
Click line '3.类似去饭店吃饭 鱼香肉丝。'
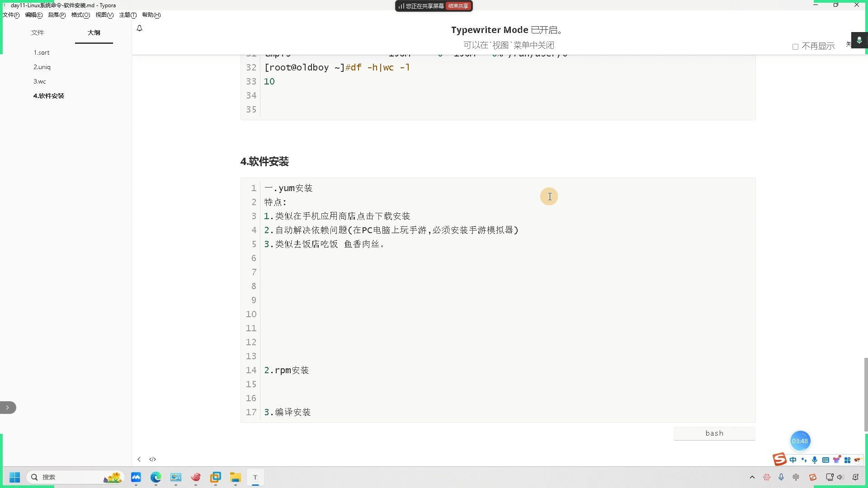[325, 244]
